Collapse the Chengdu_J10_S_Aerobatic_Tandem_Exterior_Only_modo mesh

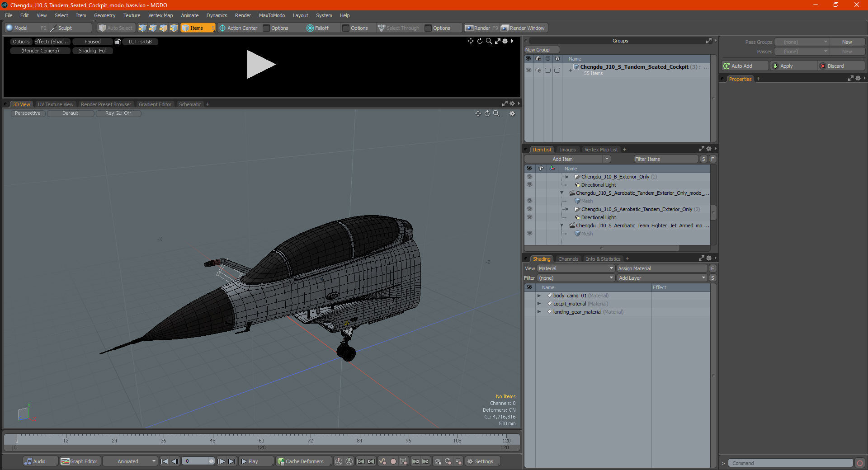click(x=561, y=193)
